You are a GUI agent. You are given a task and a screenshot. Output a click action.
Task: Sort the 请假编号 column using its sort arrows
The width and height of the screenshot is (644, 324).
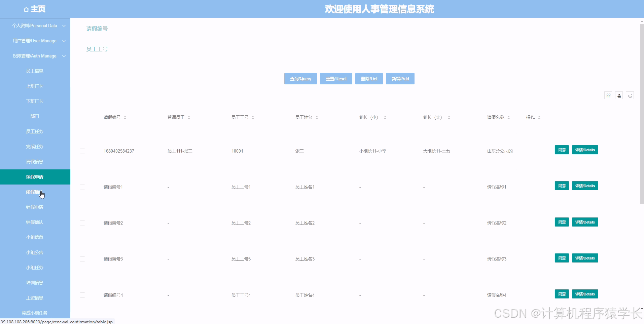125,117
